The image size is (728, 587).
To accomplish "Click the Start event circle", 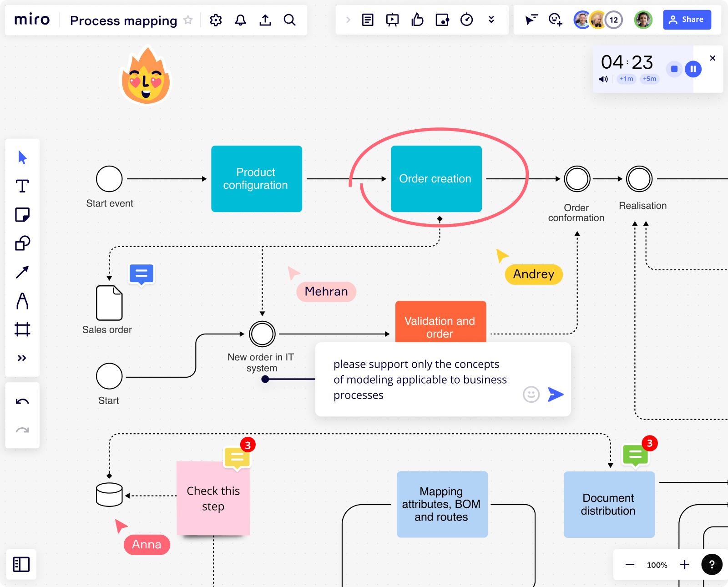I will [109, 179].
